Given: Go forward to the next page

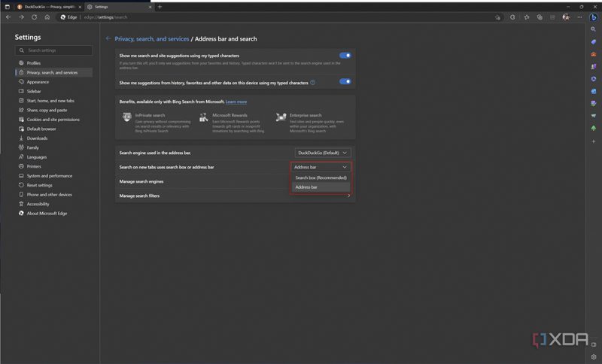Looking at the screenshot, I should point(22,17).
